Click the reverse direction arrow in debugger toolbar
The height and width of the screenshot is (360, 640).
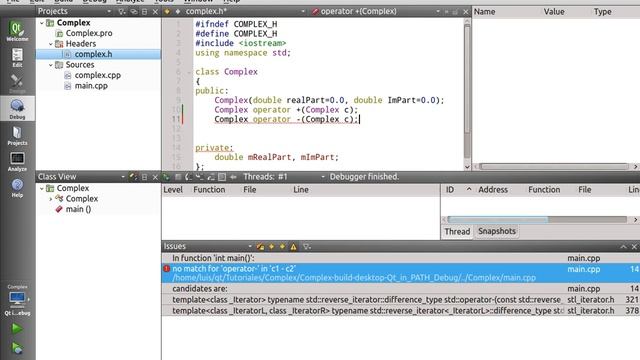(x=233, y=177)
